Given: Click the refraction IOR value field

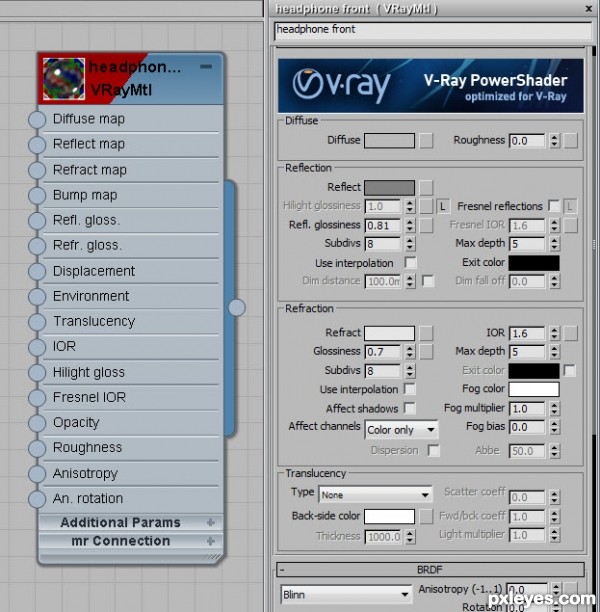Looking at the screenshot, I should tap(527, 334).
